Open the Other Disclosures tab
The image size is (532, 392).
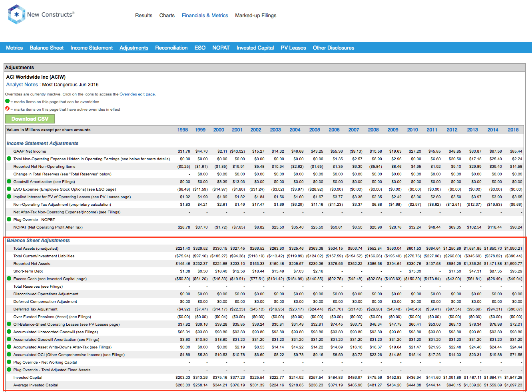(333, 48)
